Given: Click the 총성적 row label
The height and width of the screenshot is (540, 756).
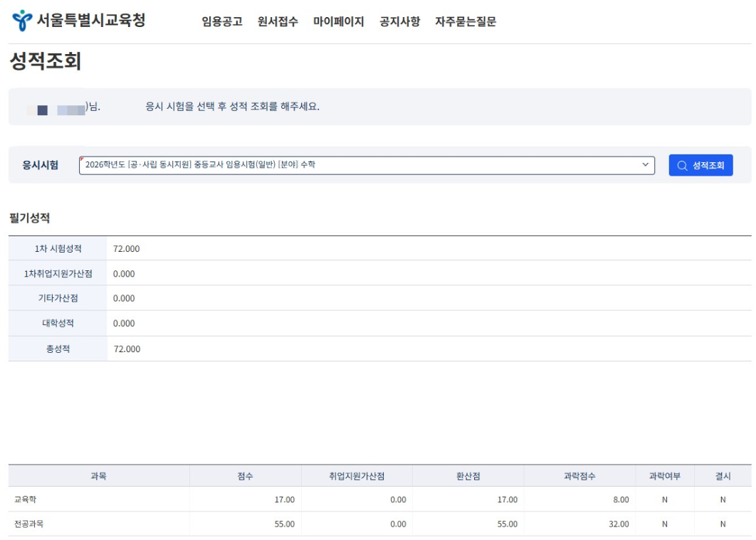Looking at the screenshot, I should [x=58, y=349].
